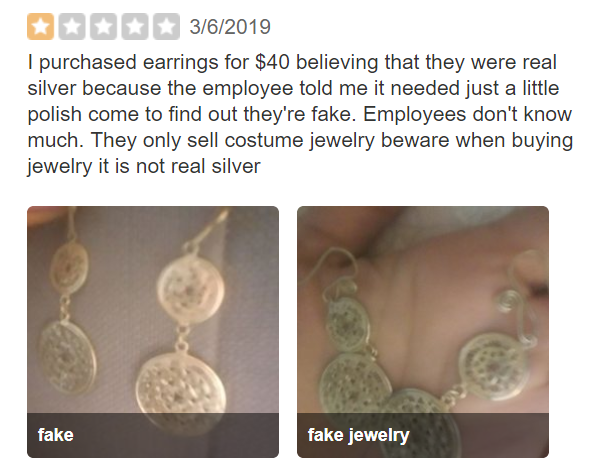This screenshot has height=476, width=611.
Task: Click the review date 3/6/2019
Action: pos(230,27)
